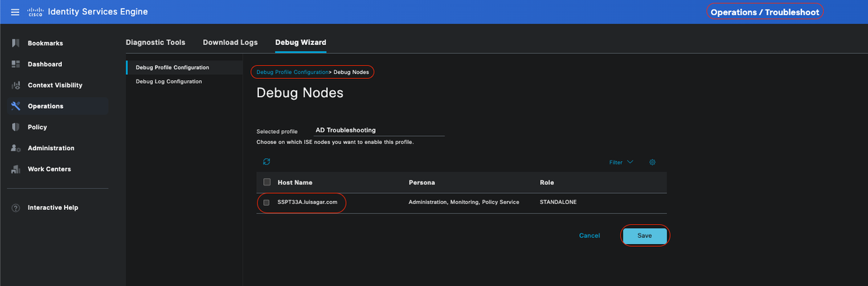Click the Cancel link
Screen dimensions: 868x286
coord(589,236)
